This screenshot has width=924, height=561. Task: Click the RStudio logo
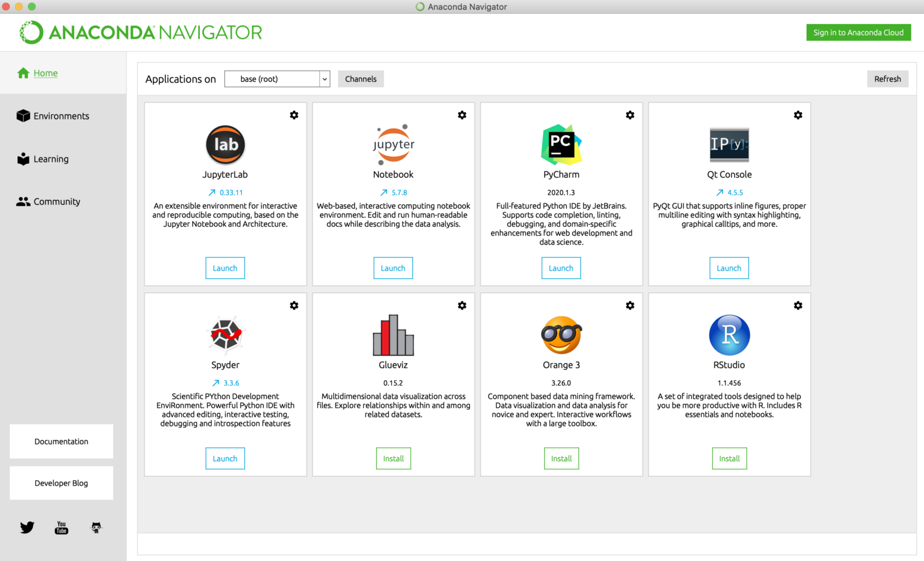tap(729, 335)
